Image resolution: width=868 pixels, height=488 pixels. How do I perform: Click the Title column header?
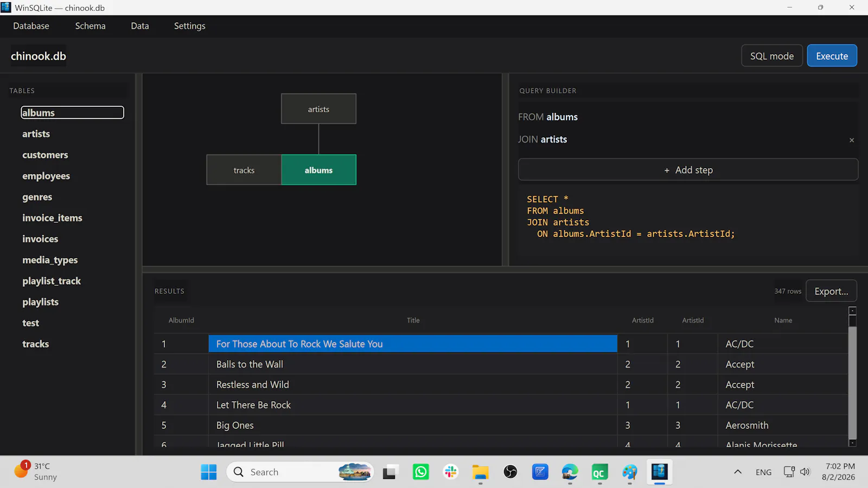point(413,320)
